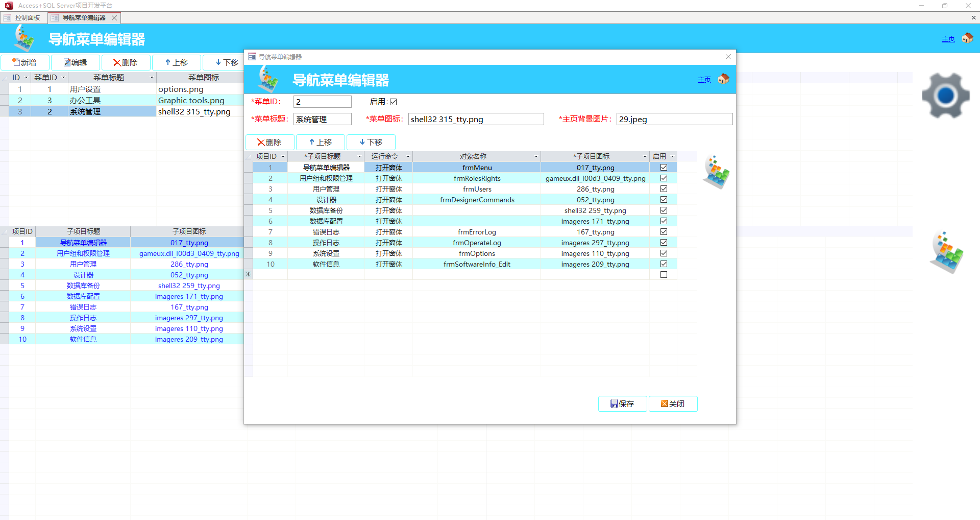Toggle 启用 for the 数据库备份 row
Screen dimensions: 980x520
pos(664,210)
